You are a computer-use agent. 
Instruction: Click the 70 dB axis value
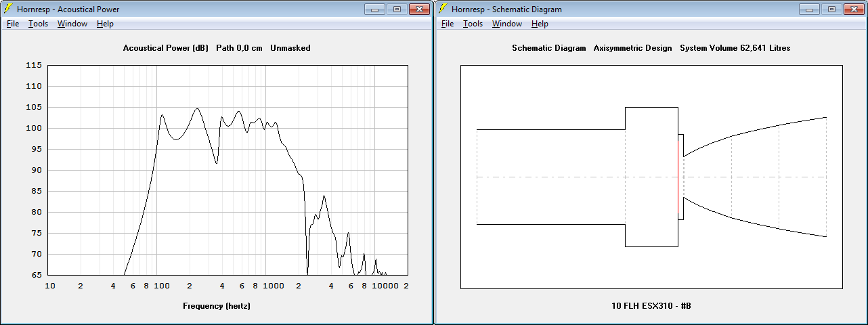tap(37, 254)
